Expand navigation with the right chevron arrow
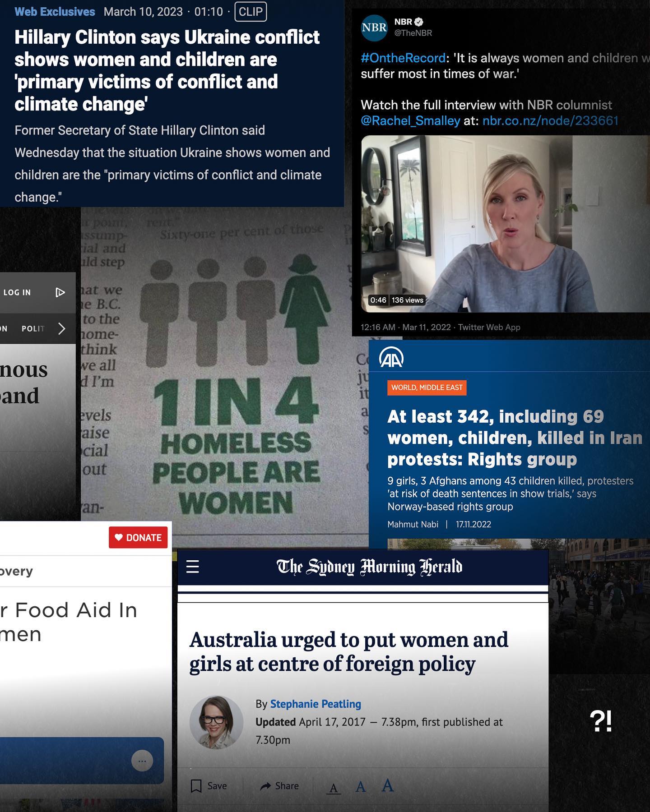Screen dimensions: 650x812 (x=62, y=329)
